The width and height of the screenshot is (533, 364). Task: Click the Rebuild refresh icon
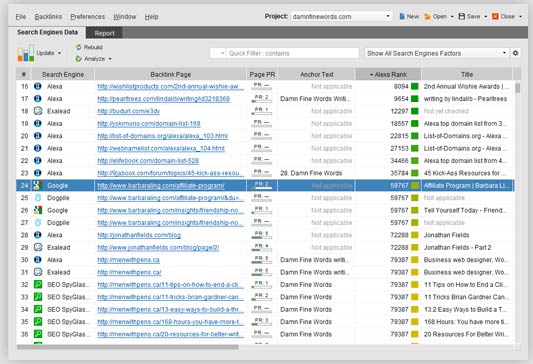(x=79, y=47)
